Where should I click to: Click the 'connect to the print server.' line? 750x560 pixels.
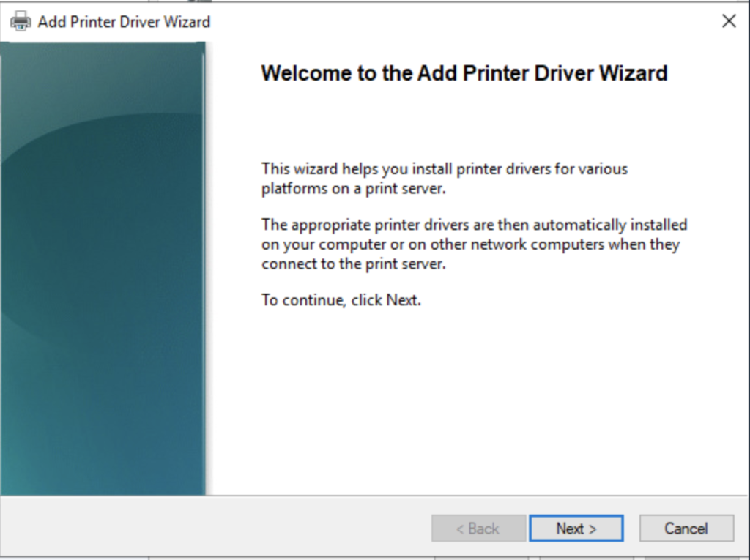tap(353, 264)
